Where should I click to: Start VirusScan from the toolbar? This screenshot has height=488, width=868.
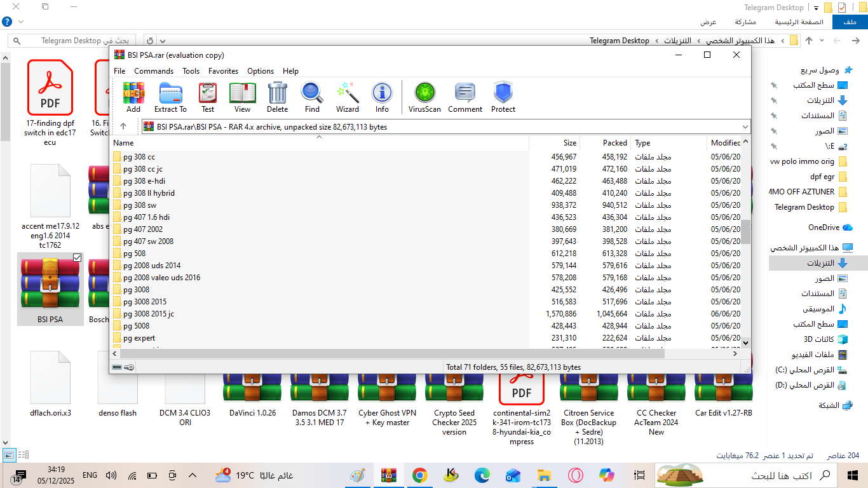point(424,97)
